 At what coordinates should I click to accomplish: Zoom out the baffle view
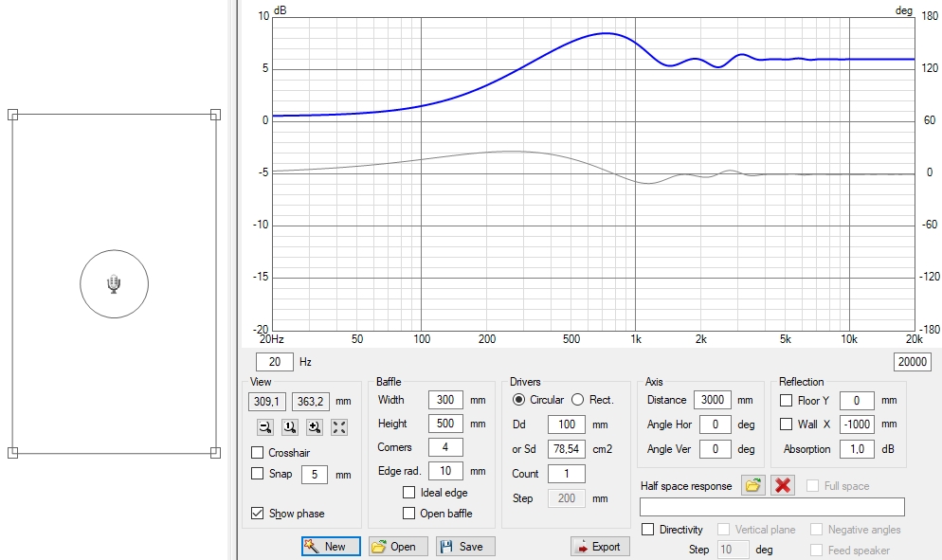coord(265,427)
